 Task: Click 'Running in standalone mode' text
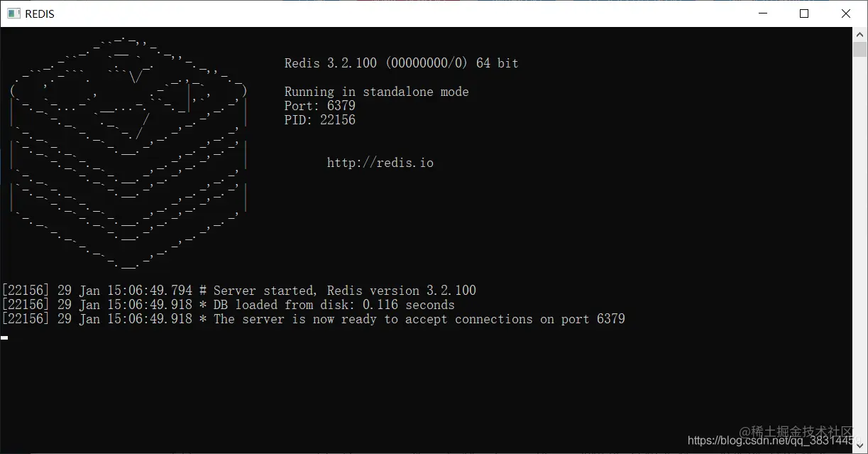click(x=377, y=92)
